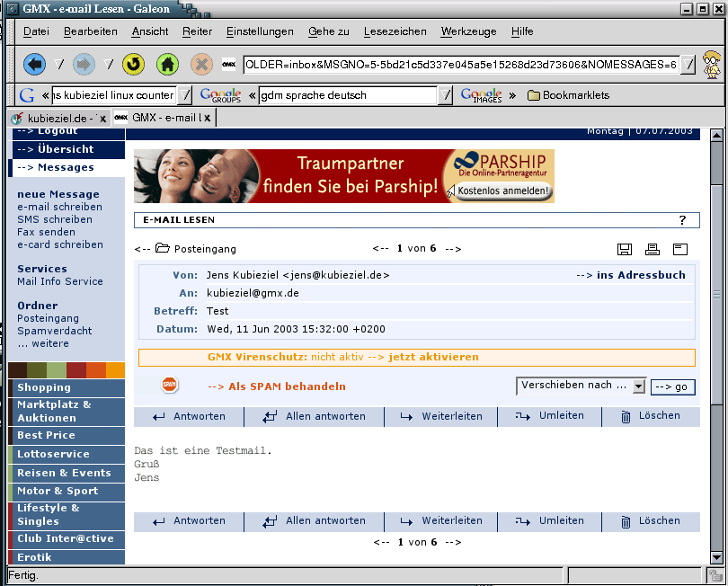Click 'jetzt aktivieren' virus protection link
The height and width of the screenshot is (586, 728).
(x=433, y=358)
